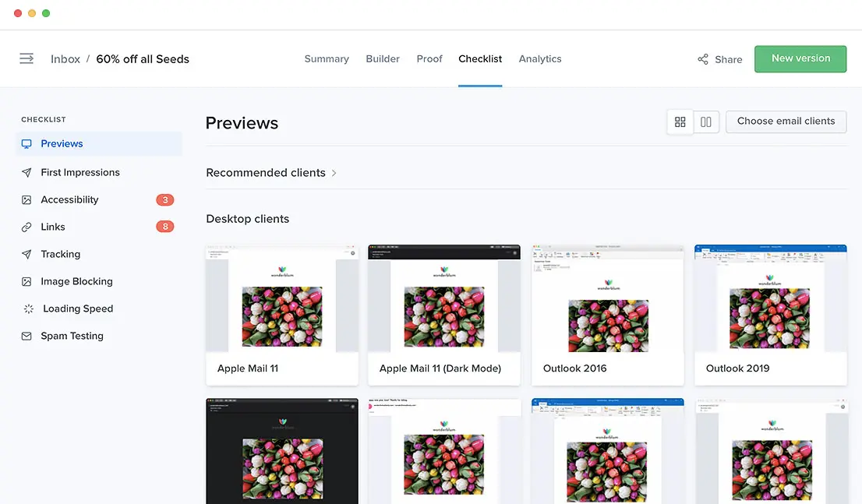Viewport: 862px width, 504px height.
Task: Open the Builder tab
Action: click(x=383, y=59)
